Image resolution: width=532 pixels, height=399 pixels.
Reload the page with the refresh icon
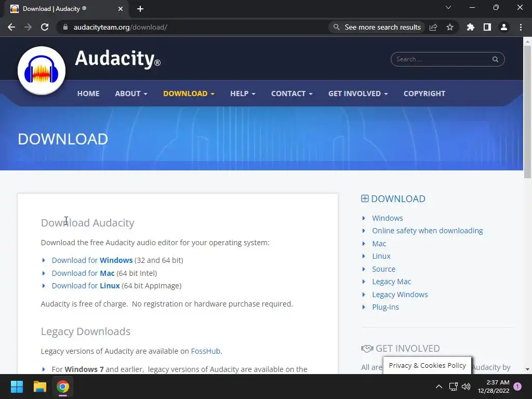point(45,27)
